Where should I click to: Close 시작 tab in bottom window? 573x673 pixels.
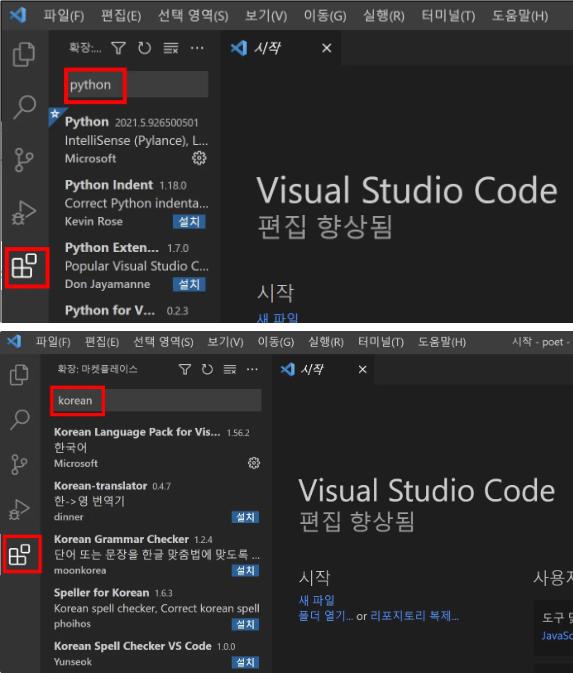click(x=363, y=369)
